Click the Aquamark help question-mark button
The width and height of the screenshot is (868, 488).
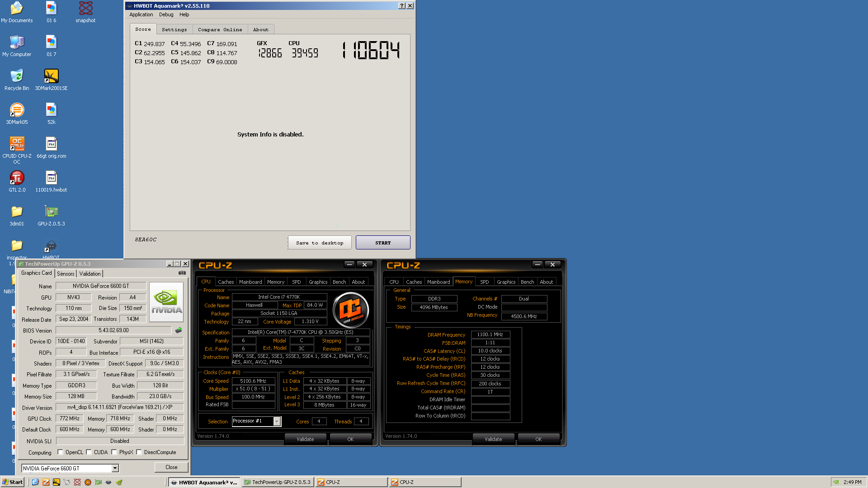coord(402,6)
